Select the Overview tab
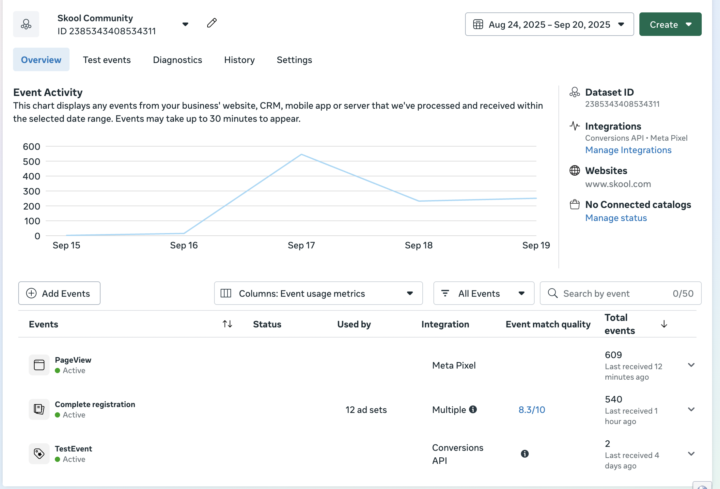The height and width of the screenshot is (489, 720). [x=41, y=60]
